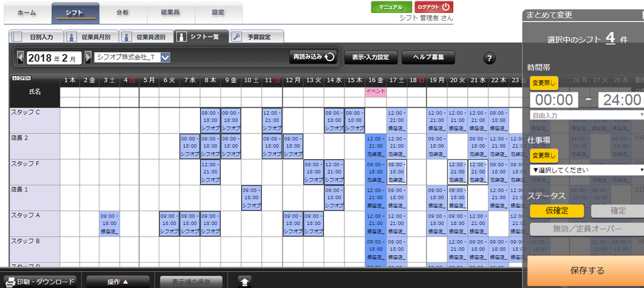Click the 保存する button
The height and width of the screenshot is (288, 644).
coord(587,271)
